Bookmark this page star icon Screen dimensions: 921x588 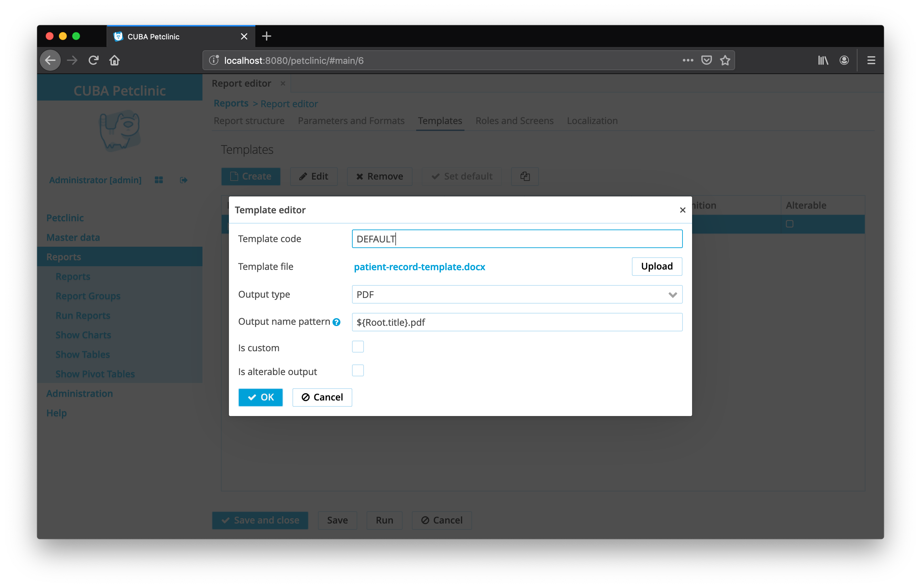point(725,61)
